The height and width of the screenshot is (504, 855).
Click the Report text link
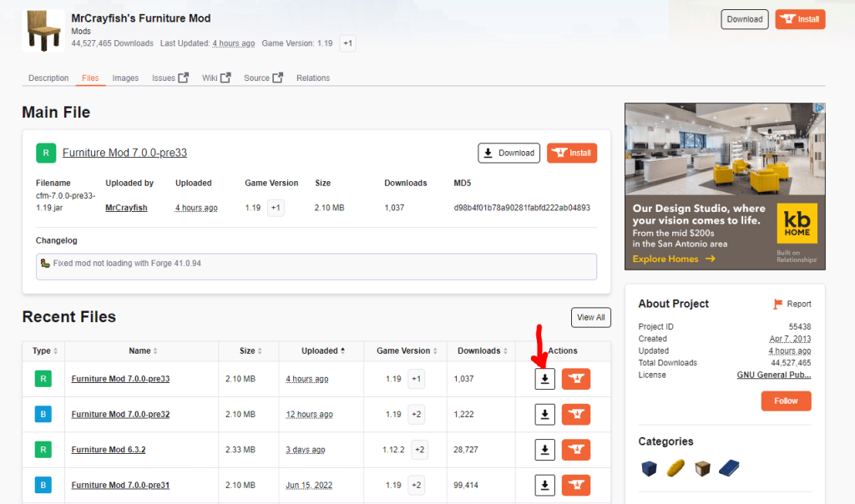pyautogui.click(x=799, y=304)
